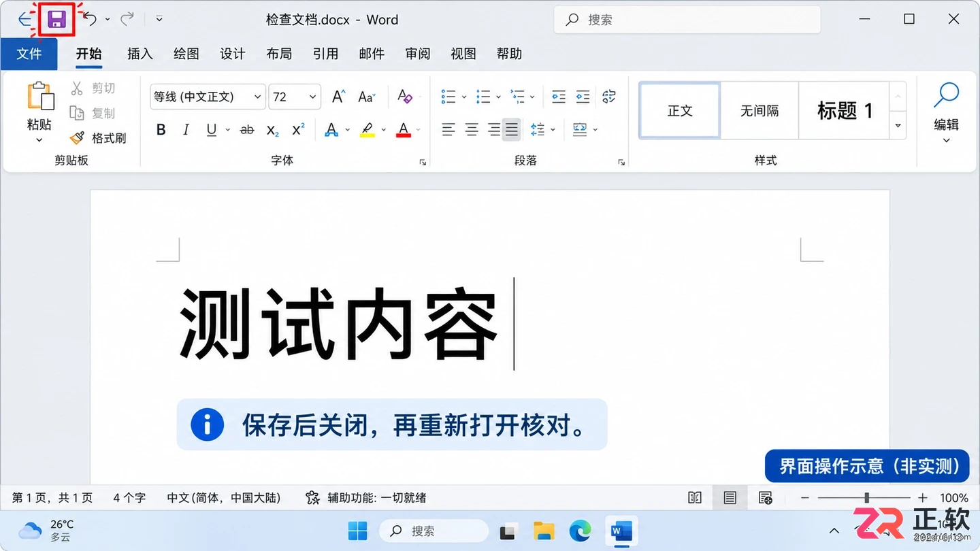Expand the 粘贴 paste options arrow

[39, 140]
